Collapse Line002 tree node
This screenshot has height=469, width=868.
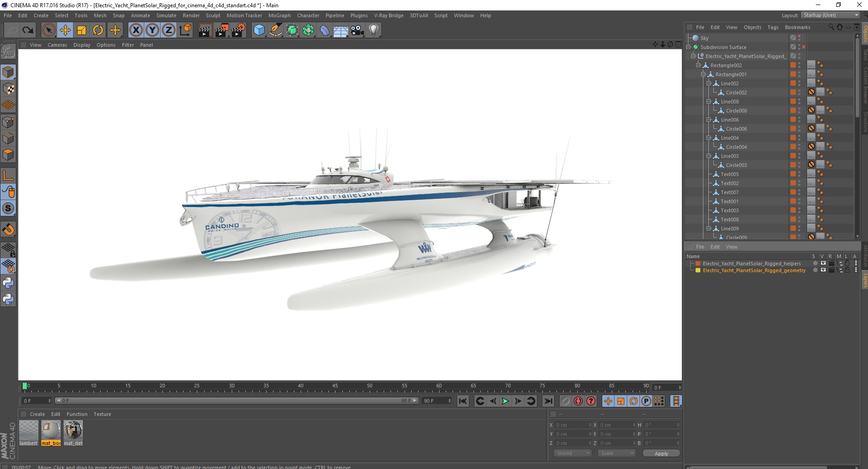pyautogui.click(x=708, y=83)
